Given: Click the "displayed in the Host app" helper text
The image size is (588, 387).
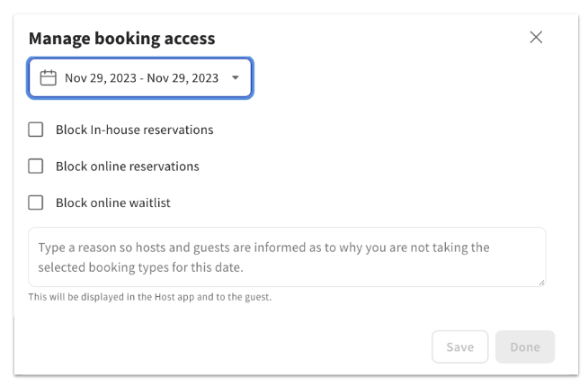Looking at the screenshot, I should pos(149,297).
